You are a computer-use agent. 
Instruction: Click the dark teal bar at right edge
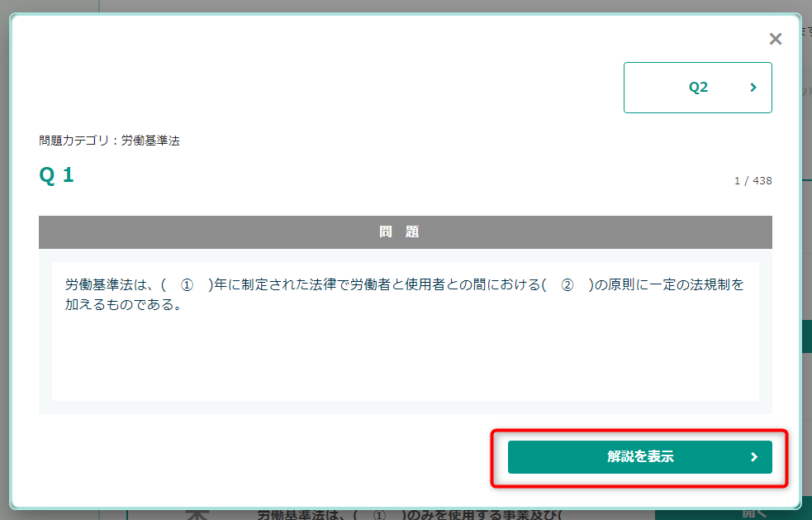coord(807,336)
